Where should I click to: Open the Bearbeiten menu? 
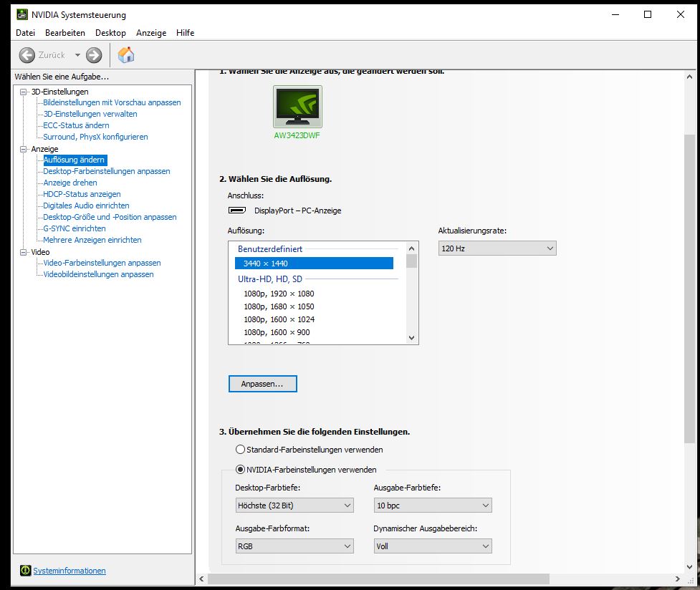65,33
